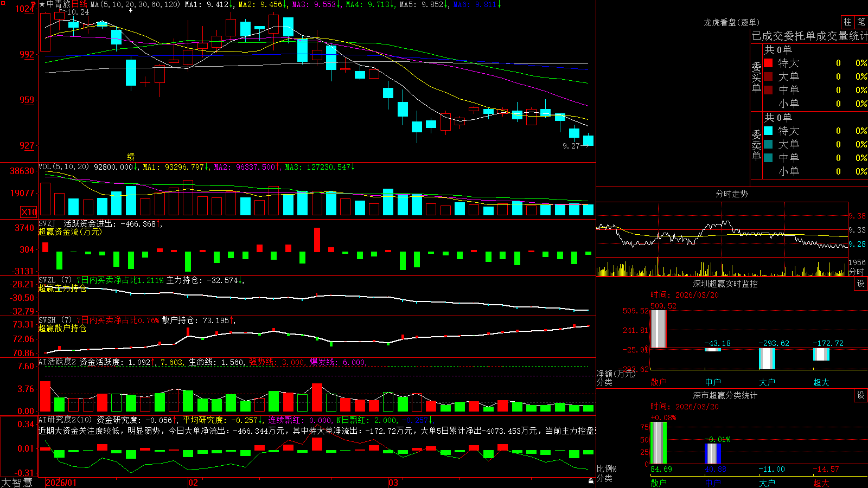Click the 超赢资金流(万元) label

(70, 232)
